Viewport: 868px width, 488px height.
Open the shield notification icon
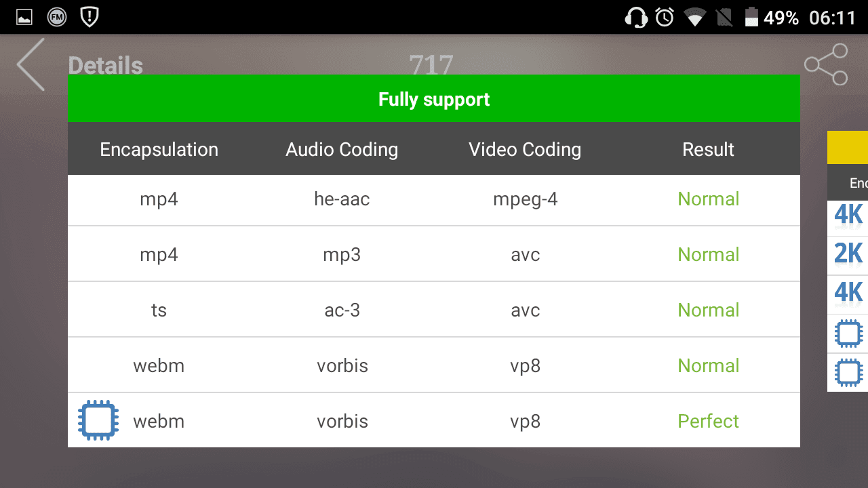90,17
